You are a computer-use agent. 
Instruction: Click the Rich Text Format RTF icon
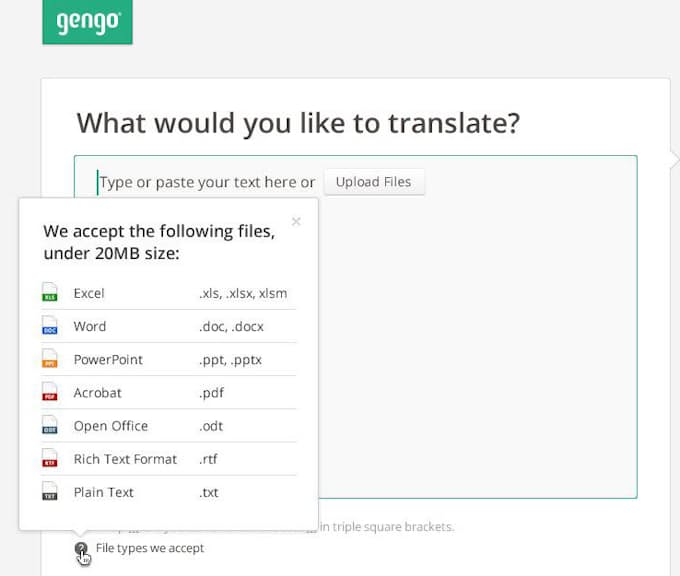pos(50,459)
